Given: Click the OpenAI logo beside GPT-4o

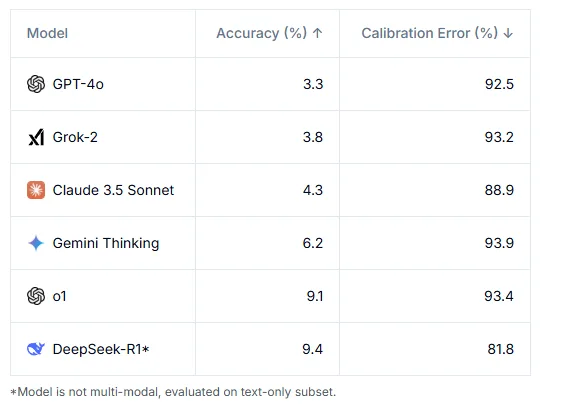Looking at the screenshot, I should [x=36, y=84].
